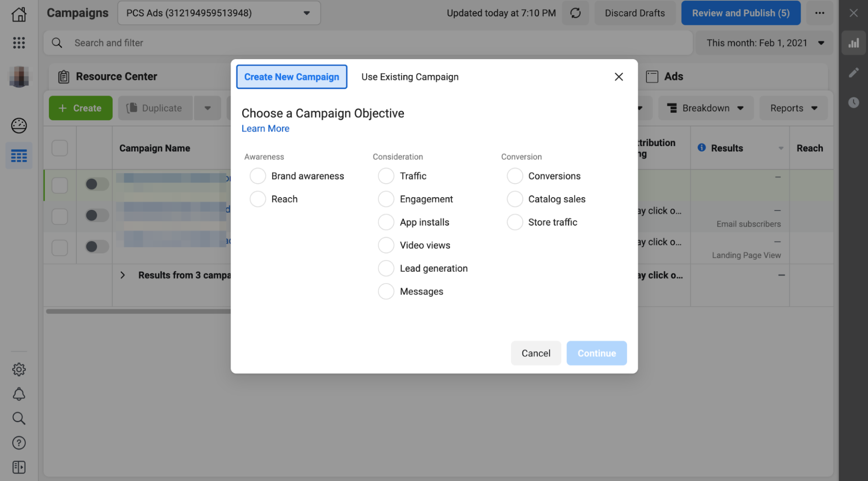868x481 pixels.
Task: Open the revision history clock icon
Action: [x=854, y=102]
